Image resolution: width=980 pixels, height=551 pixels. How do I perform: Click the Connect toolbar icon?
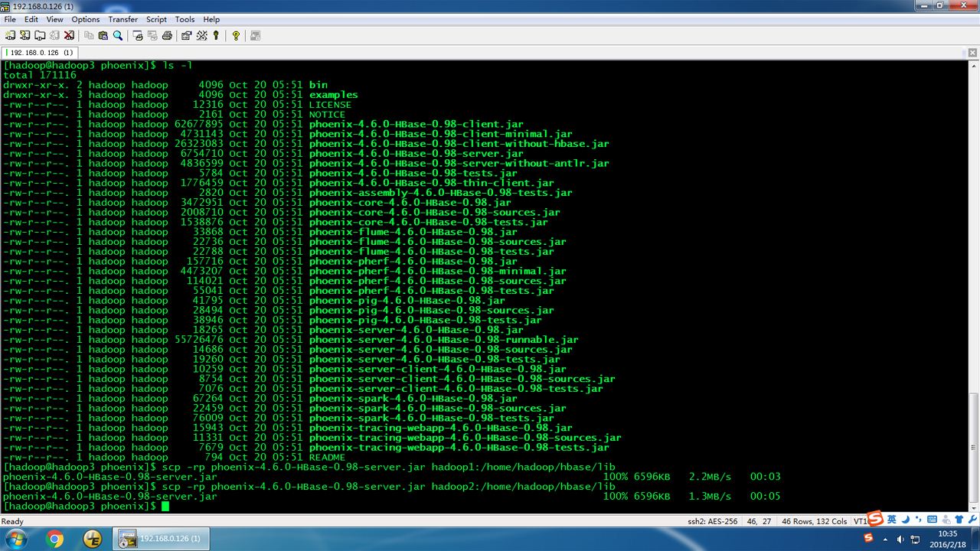click(10, 35)
